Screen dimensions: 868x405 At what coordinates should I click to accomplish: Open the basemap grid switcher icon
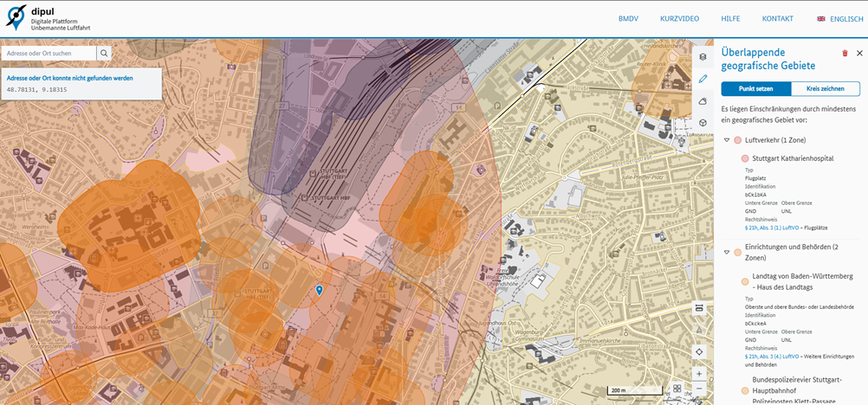[x=677, y=389]
